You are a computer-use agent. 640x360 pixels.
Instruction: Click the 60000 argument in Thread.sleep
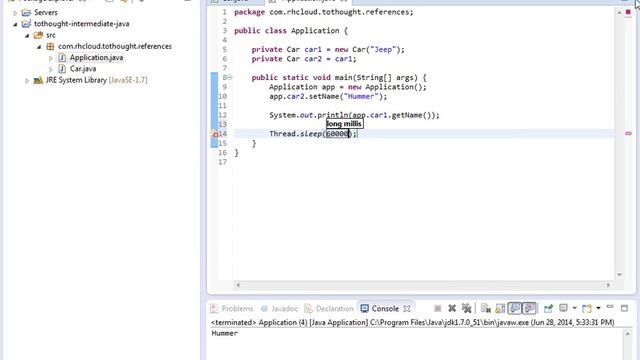pos(337,133)
